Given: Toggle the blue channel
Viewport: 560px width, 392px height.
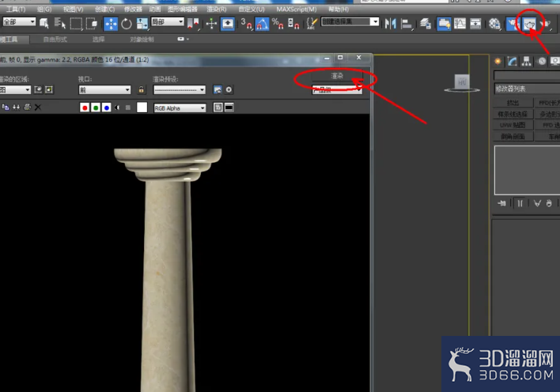Looking at the screenshot, I should 107,107.
